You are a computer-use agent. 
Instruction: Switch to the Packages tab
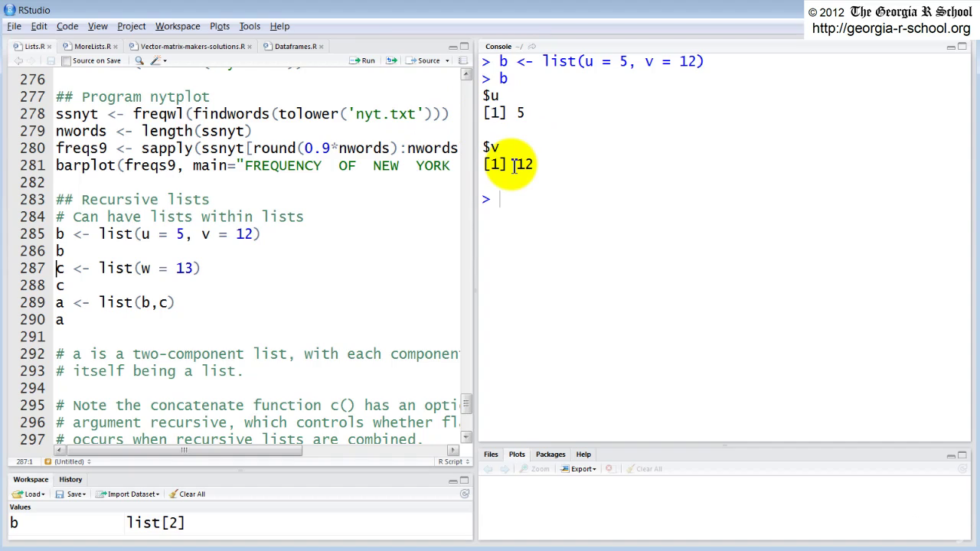click(550, 455)
